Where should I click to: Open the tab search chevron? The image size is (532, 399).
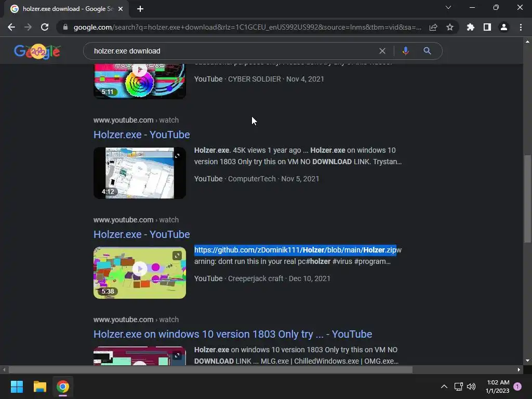point(448,7)
